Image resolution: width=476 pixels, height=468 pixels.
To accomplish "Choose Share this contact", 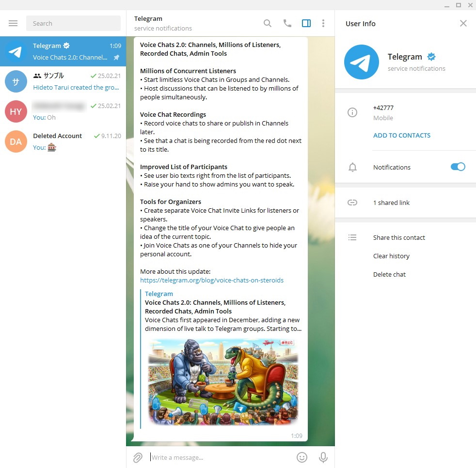I will click(x=399, y=237).
